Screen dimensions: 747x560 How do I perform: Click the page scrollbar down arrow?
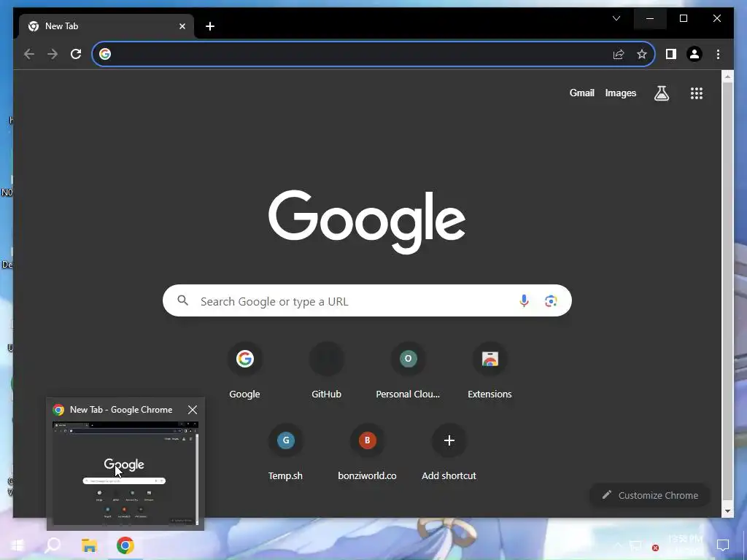pos(727,511)
